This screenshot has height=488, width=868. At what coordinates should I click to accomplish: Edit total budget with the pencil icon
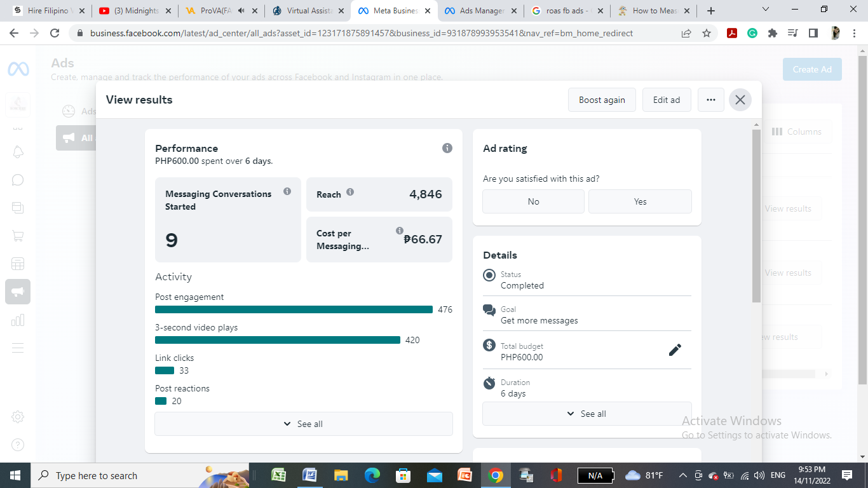tap(675, 349)
